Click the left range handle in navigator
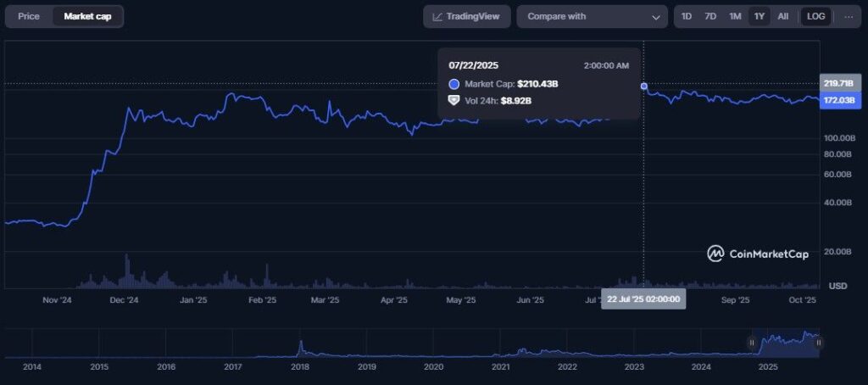Screen dimensions: 868x385 pyautogui.click(x=752, y=343)
